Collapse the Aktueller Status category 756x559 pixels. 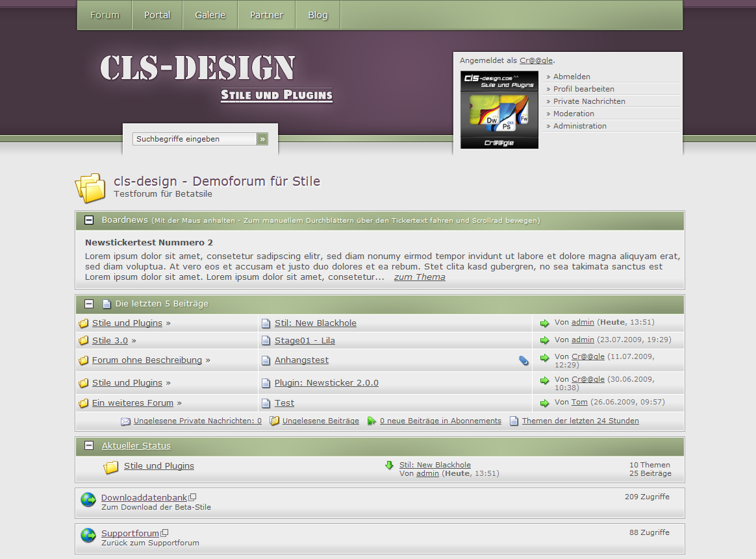pos(89,446)
